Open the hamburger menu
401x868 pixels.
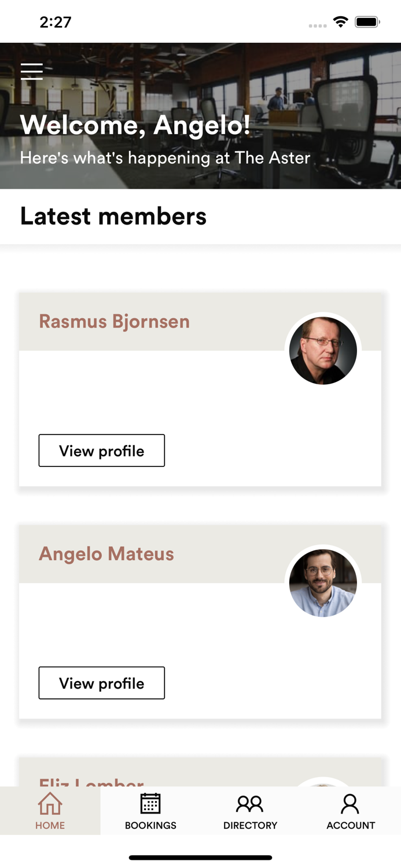(32, 71)
